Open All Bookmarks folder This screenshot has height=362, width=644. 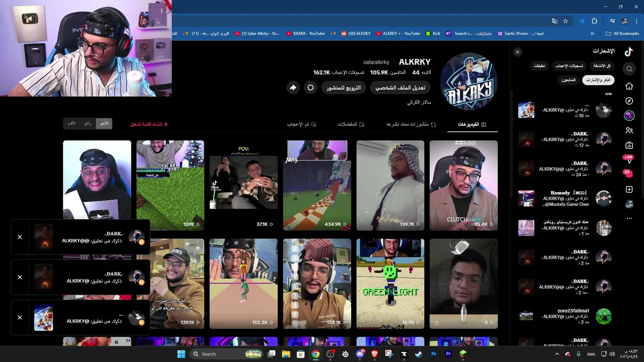point(622,34)
